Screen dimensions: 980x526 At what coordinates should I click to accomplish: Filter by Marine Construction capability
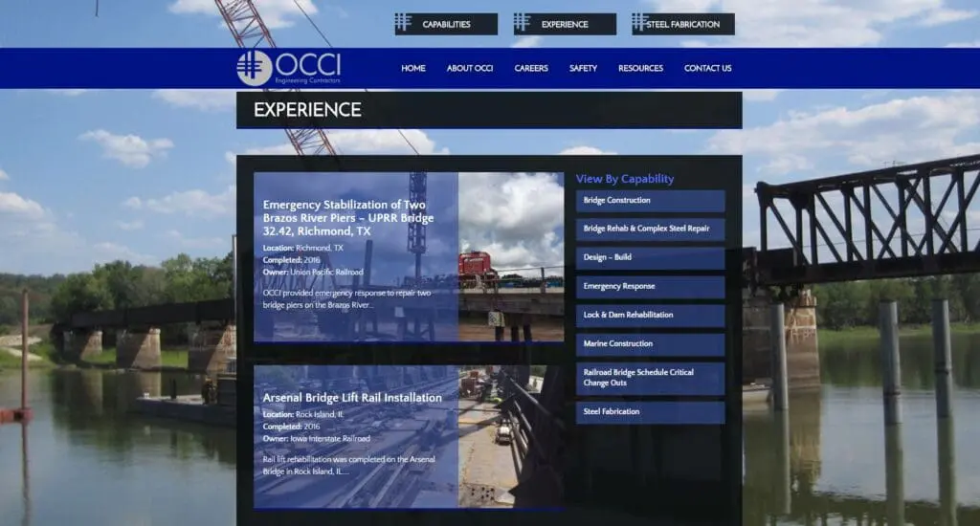coord(650,344)
